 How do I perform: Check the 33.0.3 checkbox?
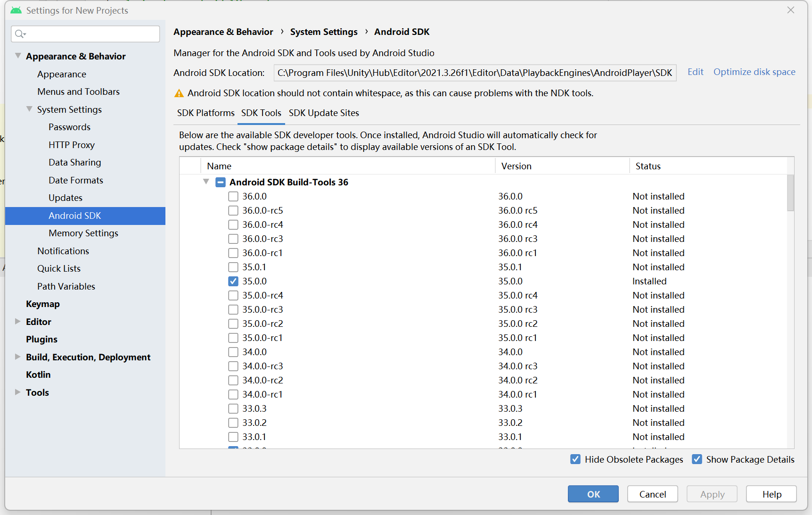[233, 408]
